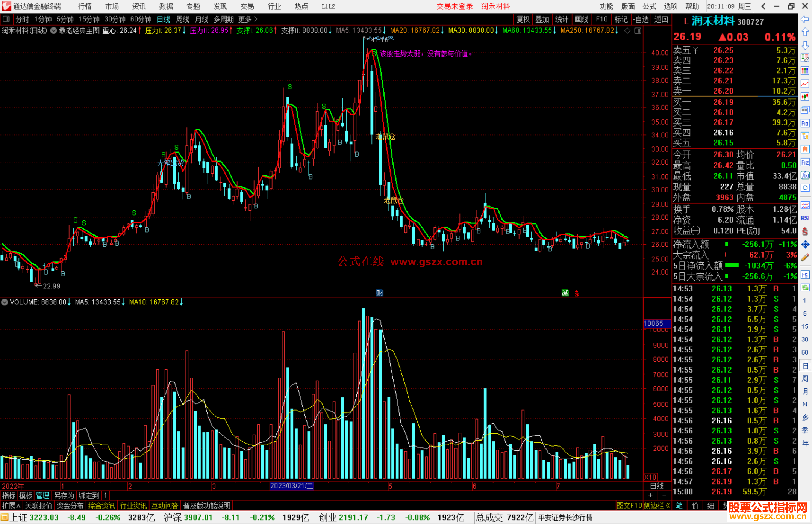
Task: Open the main chart indicator dropdown arrow
Action: click(x=53, y=31)
